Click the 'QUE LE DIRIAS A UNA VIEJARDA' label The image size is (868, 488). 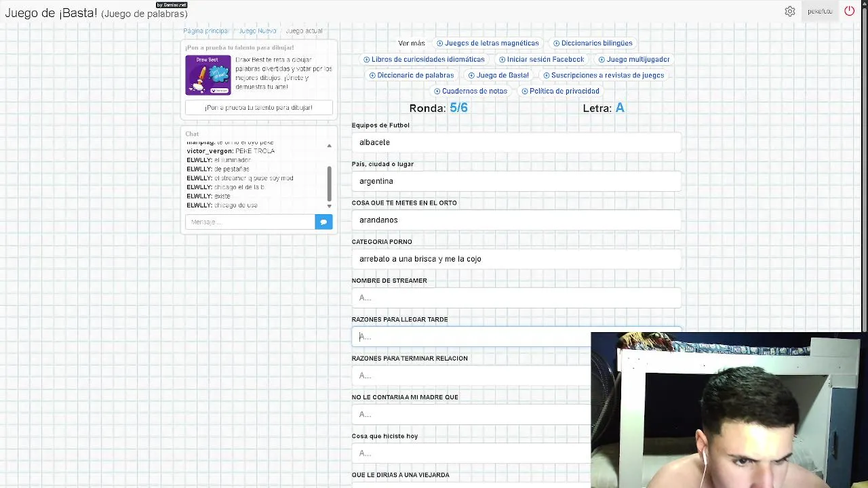click(x=401, y=475)
